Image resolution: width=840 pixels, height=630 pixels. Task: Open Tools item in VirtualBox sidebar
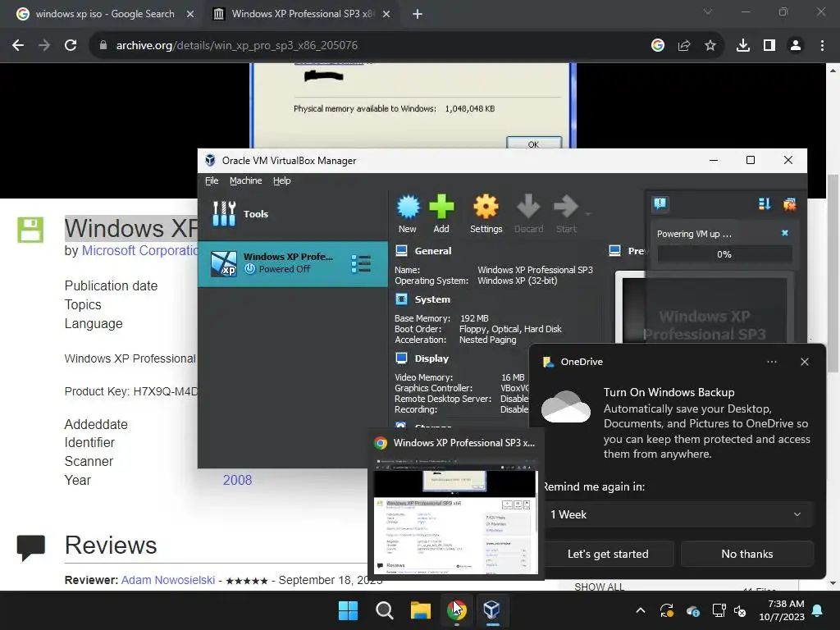[292, 214]
